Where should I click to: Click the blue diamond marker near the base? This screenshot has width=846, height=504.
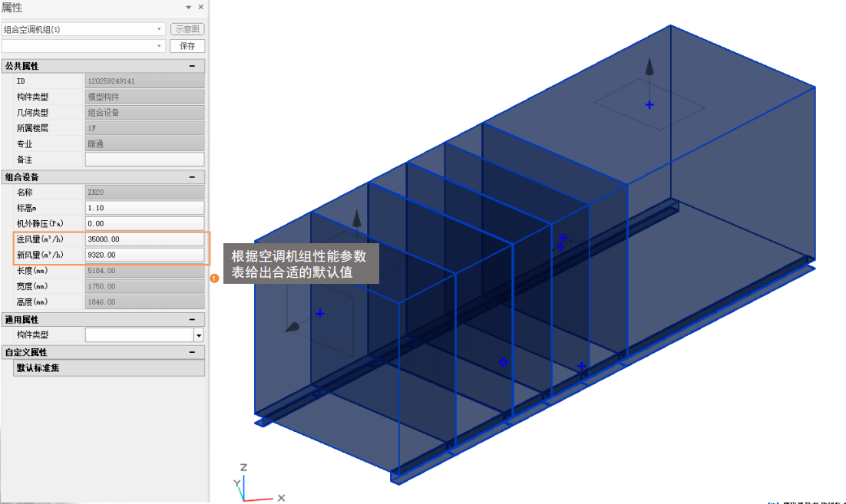pyautogui.click(x=503, y=362)
